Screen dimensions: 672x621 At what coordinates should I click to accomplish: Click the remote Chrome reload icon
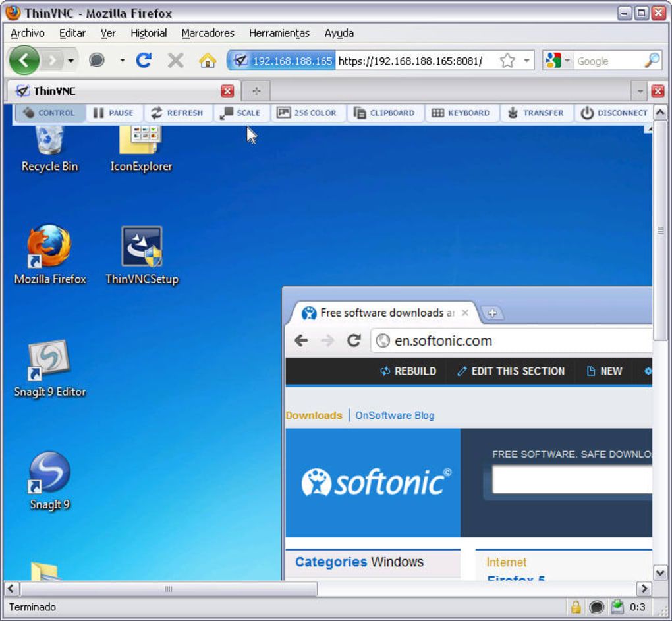354,340
